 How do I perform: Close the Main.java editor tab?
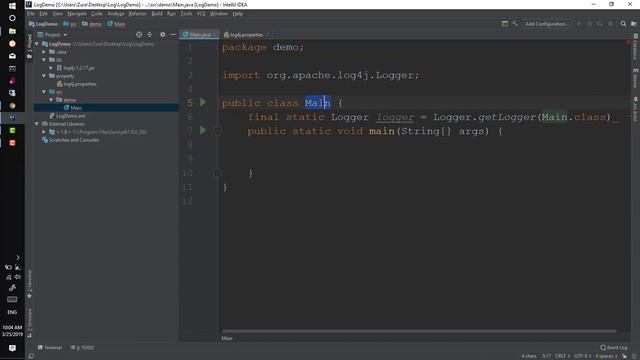point(214,35)
